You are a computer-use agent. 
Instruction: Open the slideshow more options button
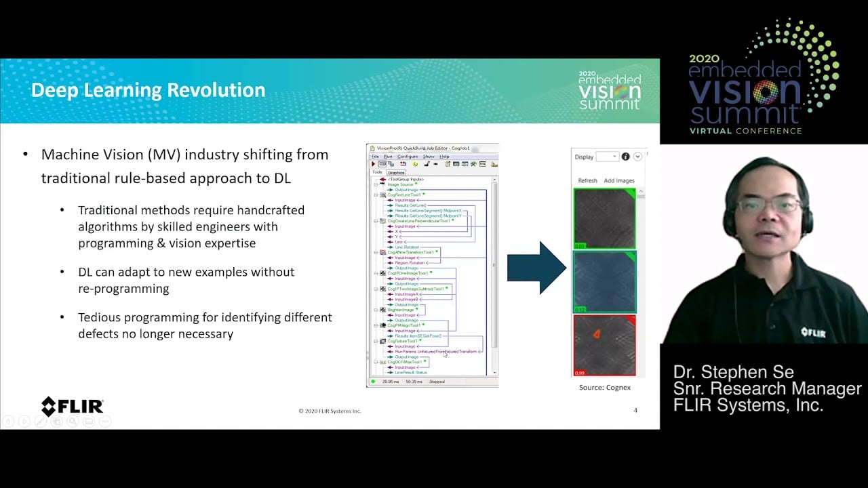[x=105, y=422]
